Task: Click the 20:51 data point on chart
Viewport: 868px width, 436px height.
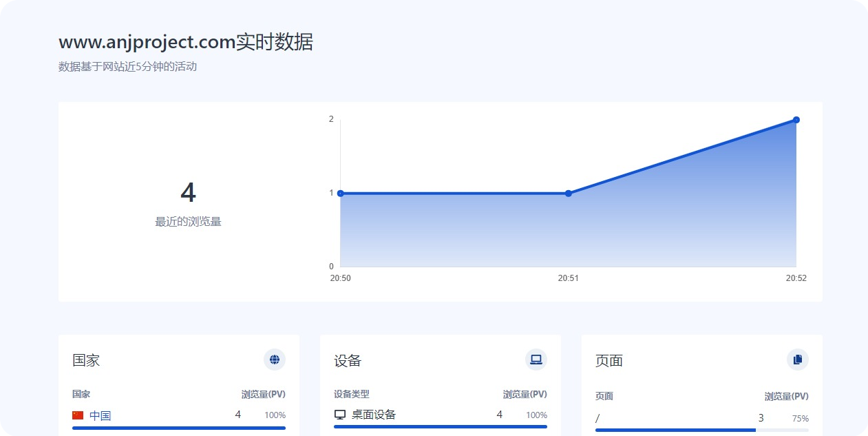Action: 569,194
